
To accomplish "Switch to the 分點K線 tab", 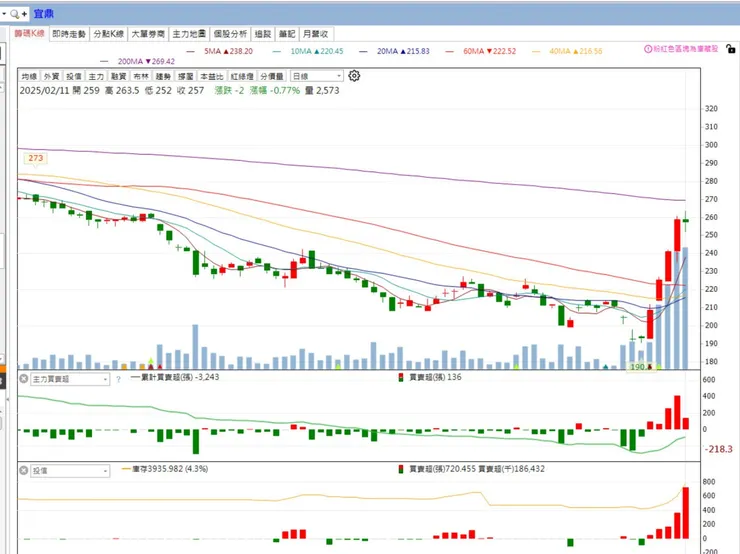I will tap(109, 34).
